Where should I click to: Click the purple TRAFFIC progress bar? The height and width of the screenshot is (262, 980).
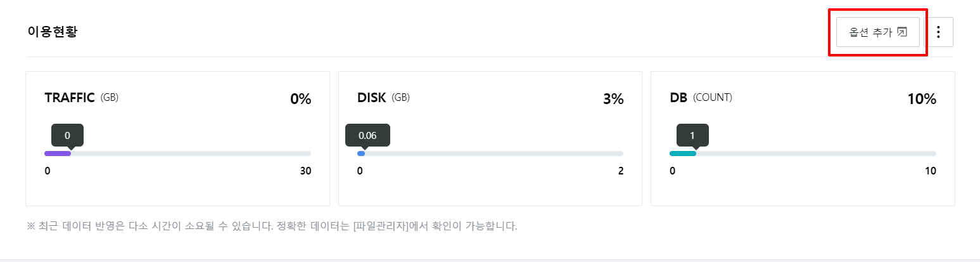(58, 154)
